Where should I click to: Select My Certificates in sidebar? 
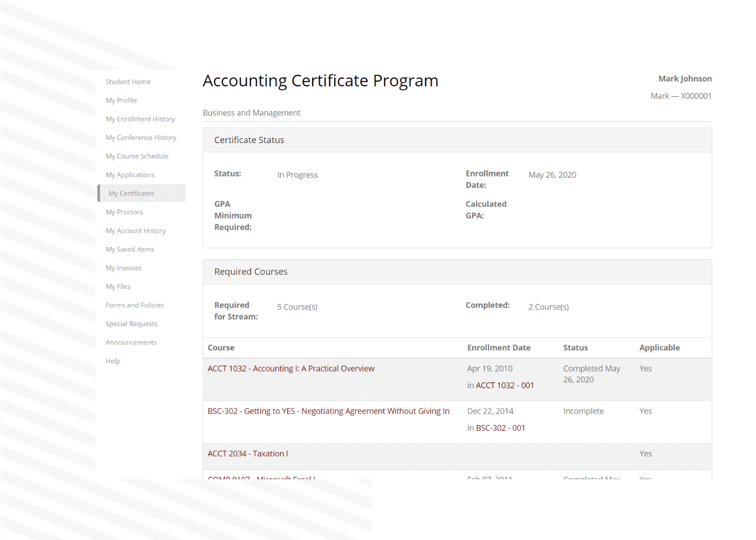tap(131, 193)
